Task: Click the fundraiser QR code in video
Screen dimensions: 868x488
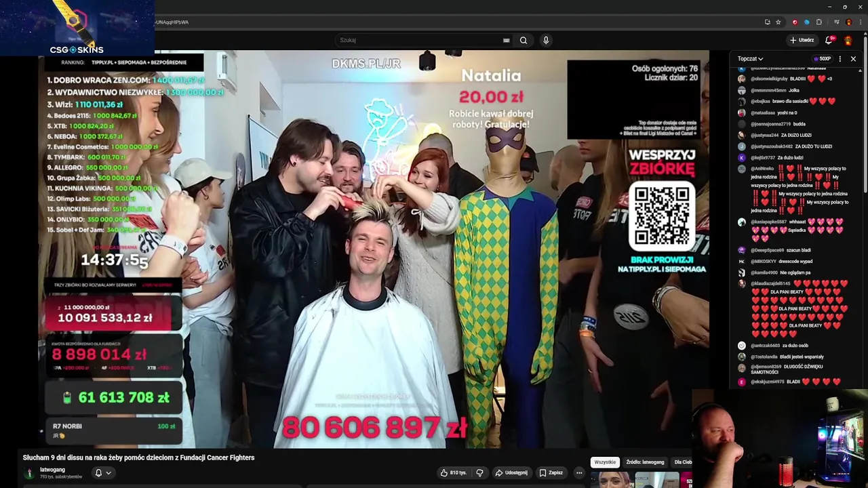Action: click(661, 215)
